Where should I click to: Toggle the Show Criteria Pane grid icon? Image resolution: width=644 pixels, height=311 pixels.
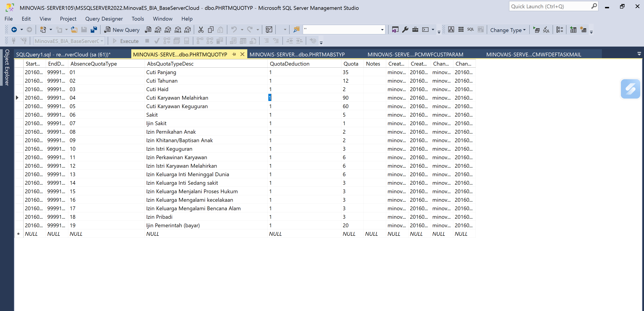pyautogui.click(x=461, y=30)
